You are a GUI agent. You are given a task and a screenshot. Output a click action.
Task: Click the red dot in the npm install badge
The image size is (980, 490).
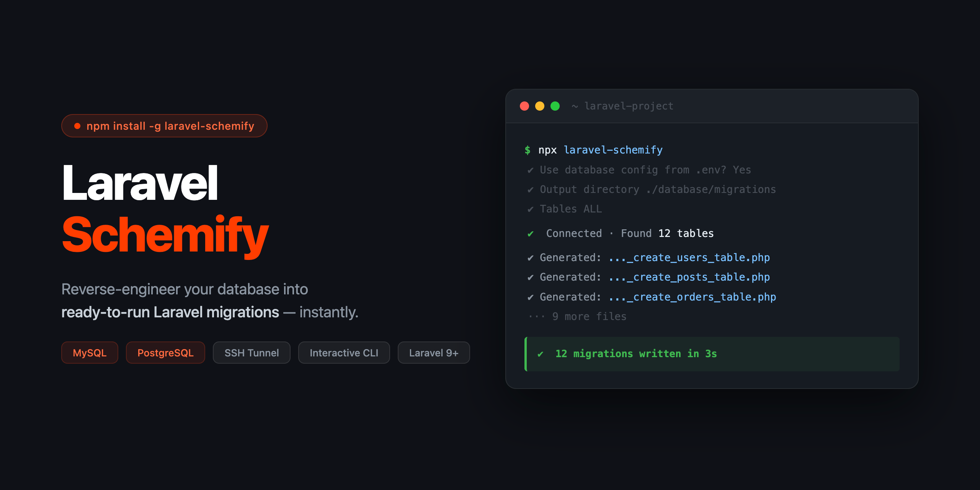pos(77,126)
